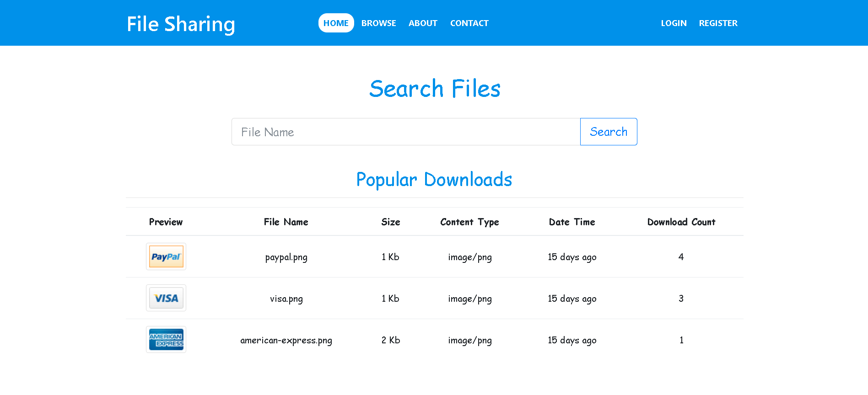Click the REGISTER link
This screenshot has width=868, height=395.
pyautogui.click(x=718, y=23)
